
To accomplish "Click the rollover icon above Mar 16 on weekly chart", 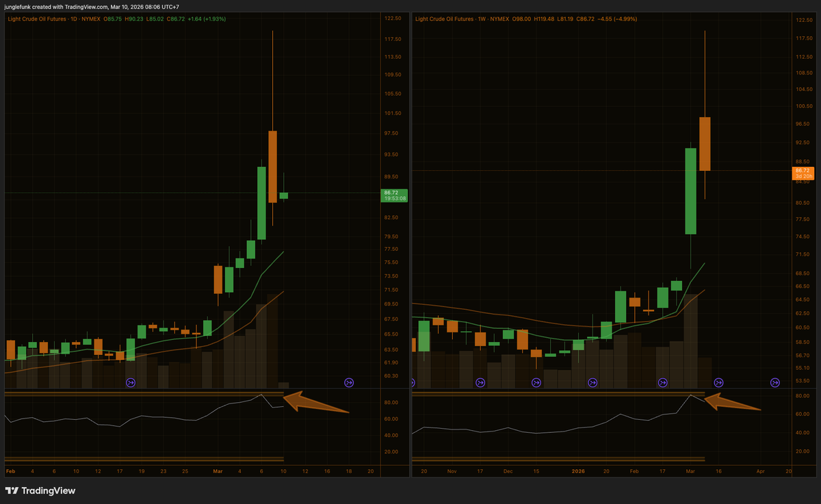I will click(718, 382).
